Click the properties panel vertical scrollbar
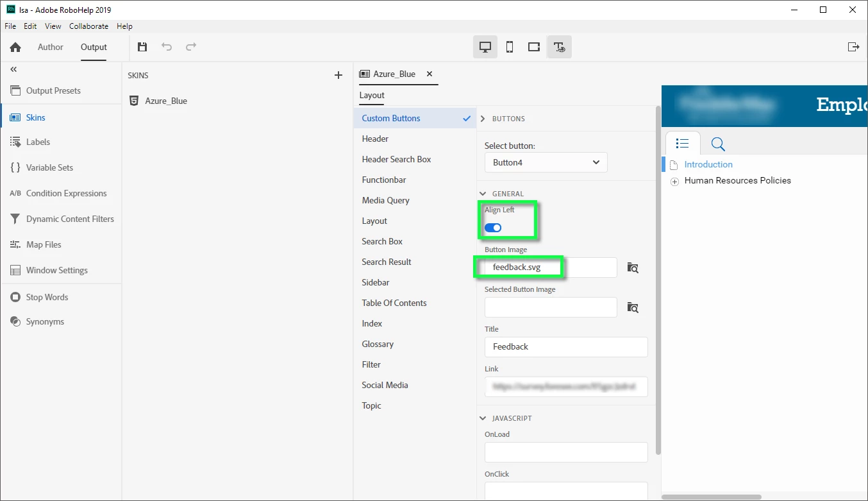 tap(658, 280)
